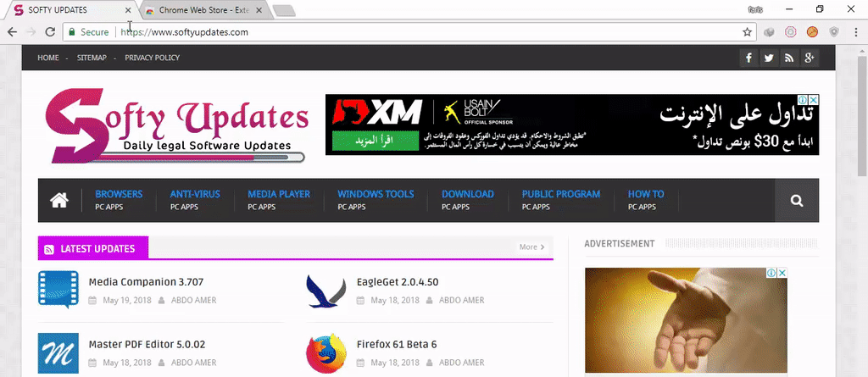868x377 pixels.
Task: Open the Twitter social icon
Action: click(x=769, y=58)
